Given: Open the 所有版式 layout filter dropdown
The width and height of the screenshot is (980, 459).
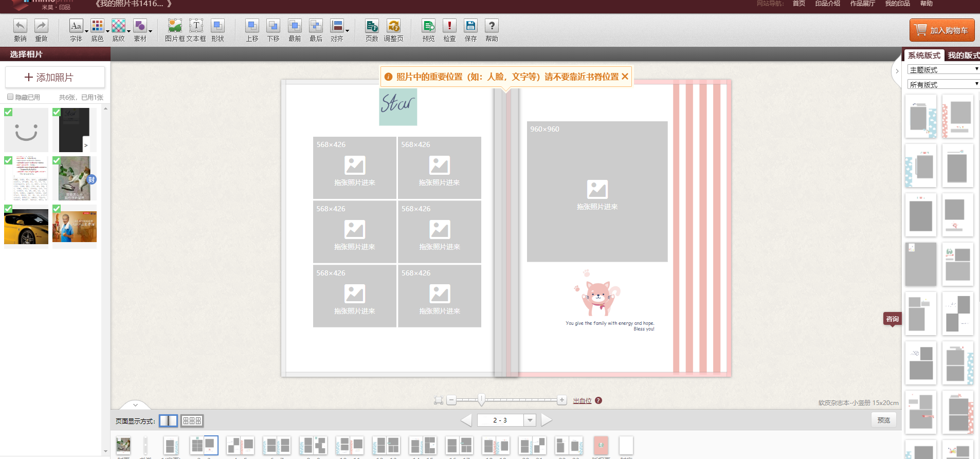Looking at the screenshot, I should (943, 84).
